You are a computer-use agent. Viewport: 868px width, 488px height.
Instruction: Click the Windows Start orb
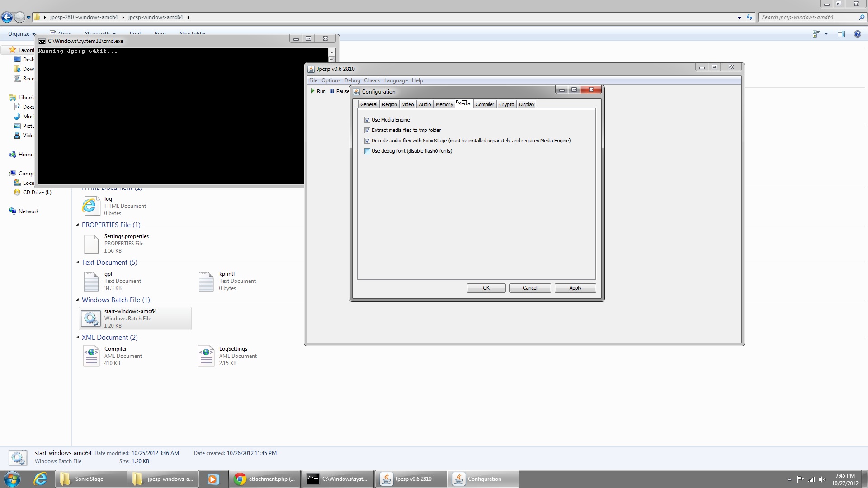tap(12, 479)
